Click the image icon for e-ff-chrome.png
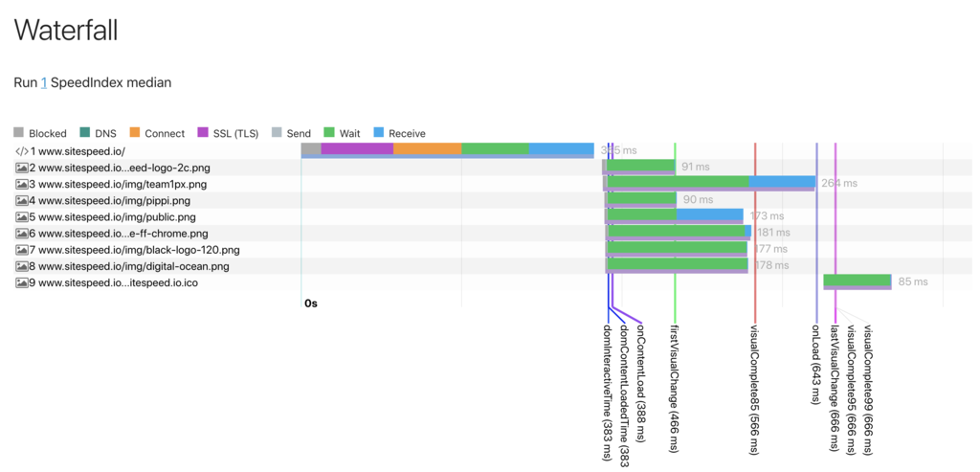The width and height of the screenshot is (980, 472). [22, 234]
